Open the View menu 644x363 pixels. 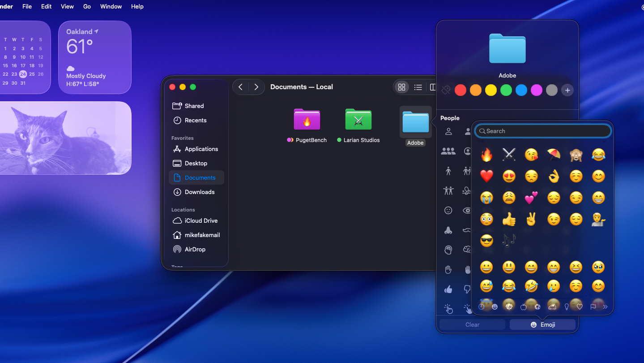pos(67,6)
